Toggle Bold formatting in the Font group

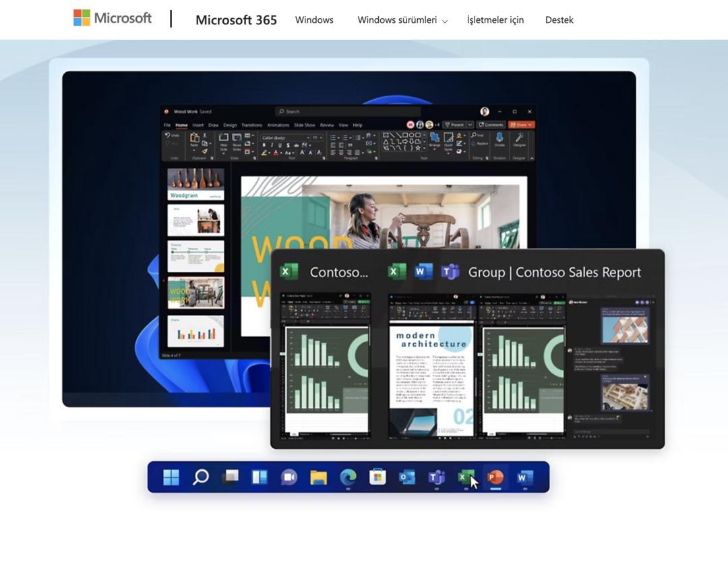point(264,146)
